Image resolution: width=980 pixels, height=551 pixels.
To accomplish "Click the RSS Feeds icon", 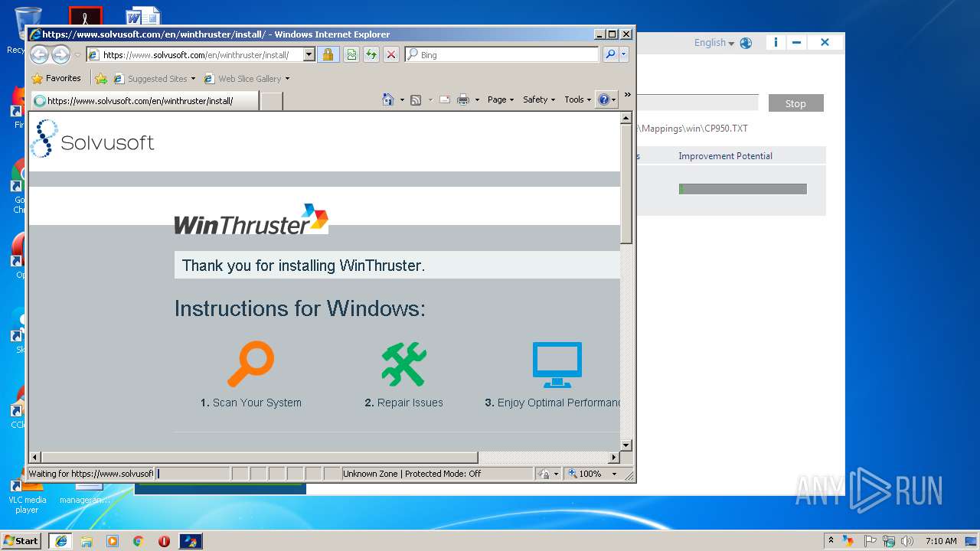I will pyautogui.click(x=416, y=99).
